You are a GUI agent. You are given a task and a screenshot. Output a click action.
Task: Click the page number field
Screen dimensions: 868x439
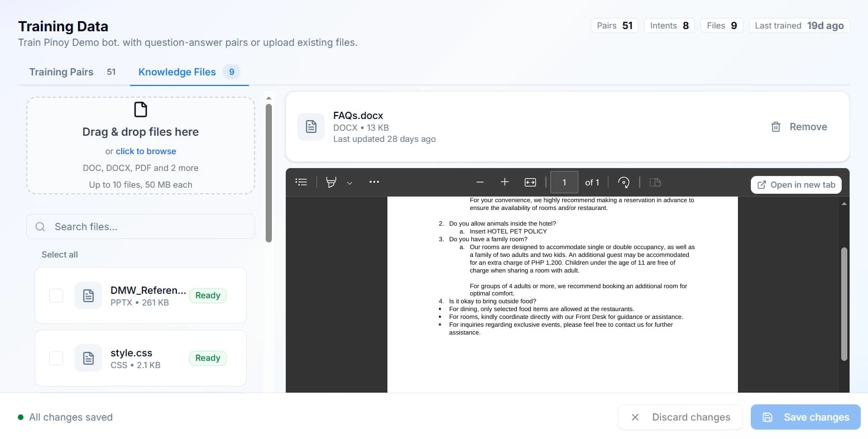(564, 182)
